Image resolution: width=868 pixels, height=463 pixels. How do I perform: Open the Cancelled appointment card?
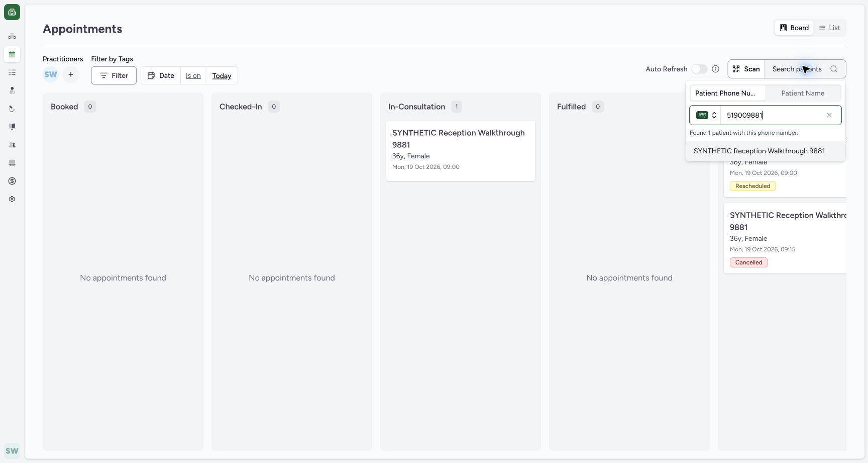tap(785, 238)
